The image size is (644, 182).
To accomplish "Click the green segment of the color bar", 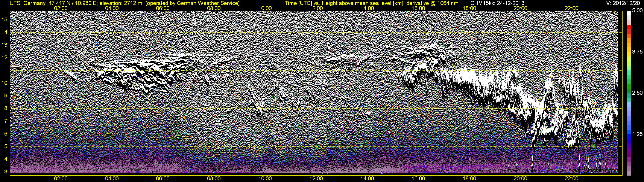I will (629, 86).
